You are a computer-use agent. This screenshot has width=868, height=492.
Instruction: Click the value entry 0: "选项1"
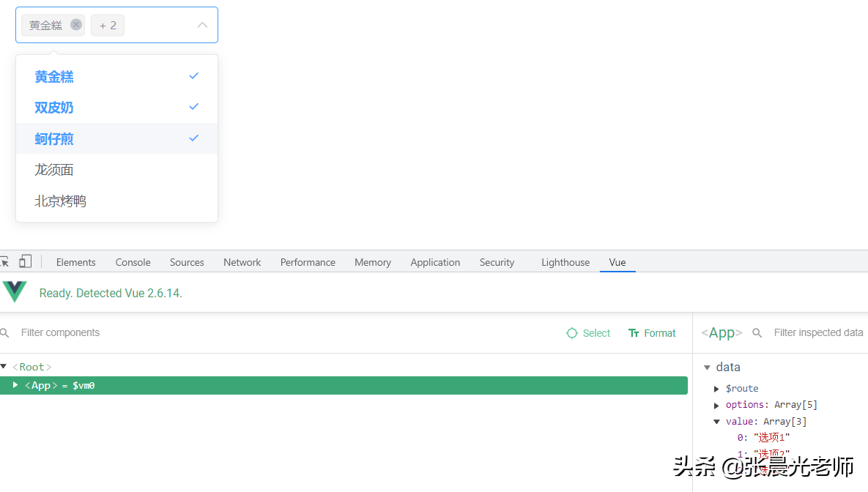(763, 437)
